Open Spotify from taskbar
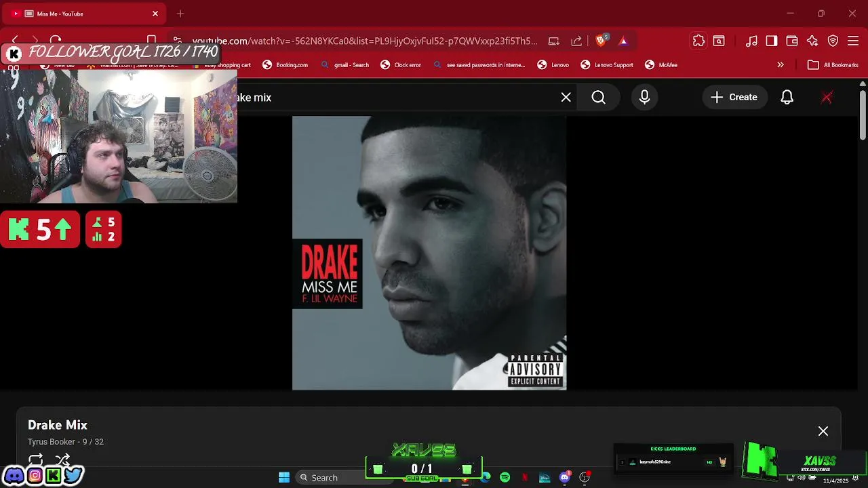868x488 pixels. [505, 478]
